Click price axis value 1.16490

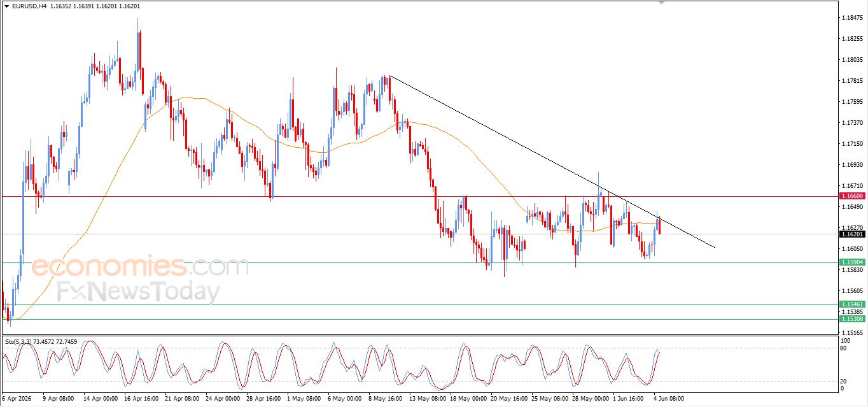coord(851,207)
